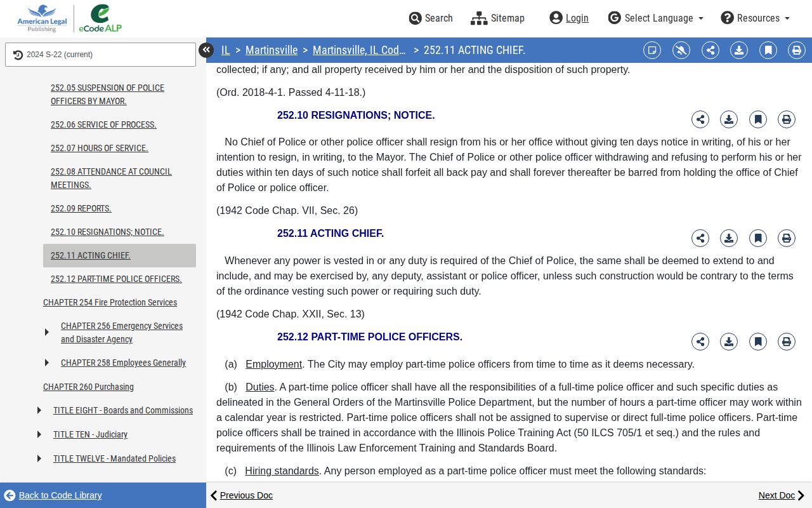This screenshot has height=508, width=812.
Task: Go to Martinsville in the breadcrumb
Action: pos(272,50)
